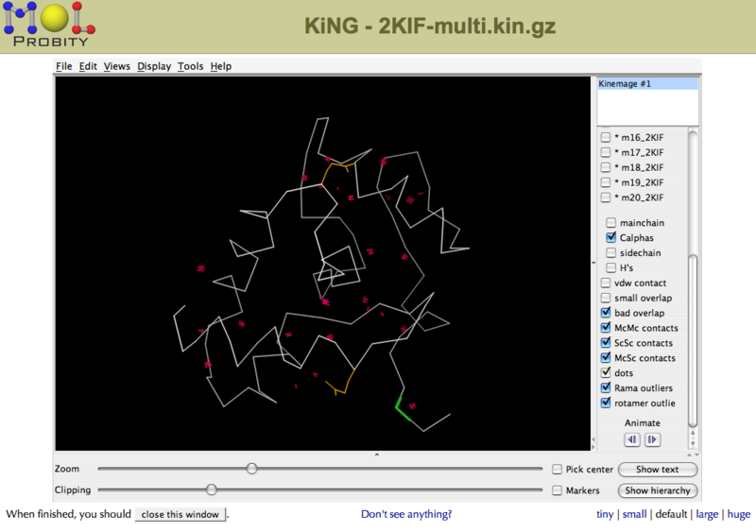Open the Display dropdown menu
Viewport: 756px width, 532px height.
tap(154, 66)
